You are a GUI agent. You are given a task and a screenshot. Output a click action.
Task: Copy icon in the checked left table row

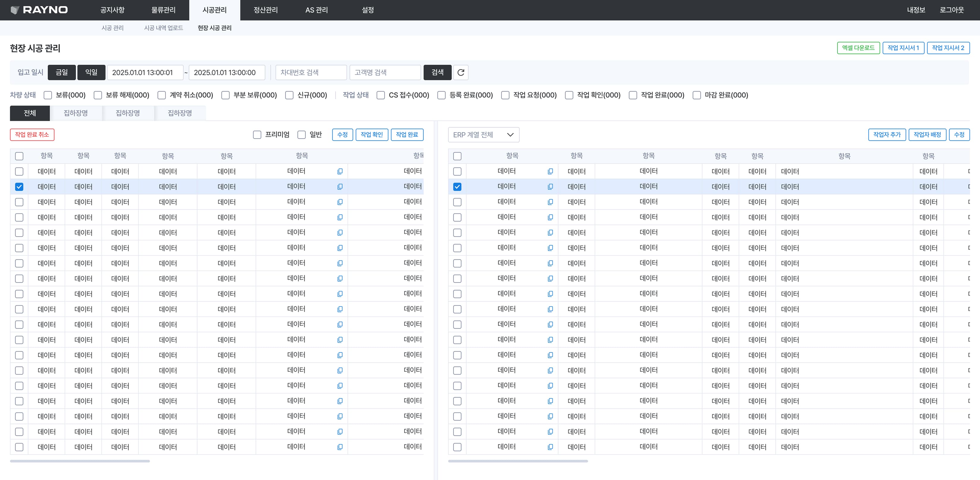(x=340, y=187)
